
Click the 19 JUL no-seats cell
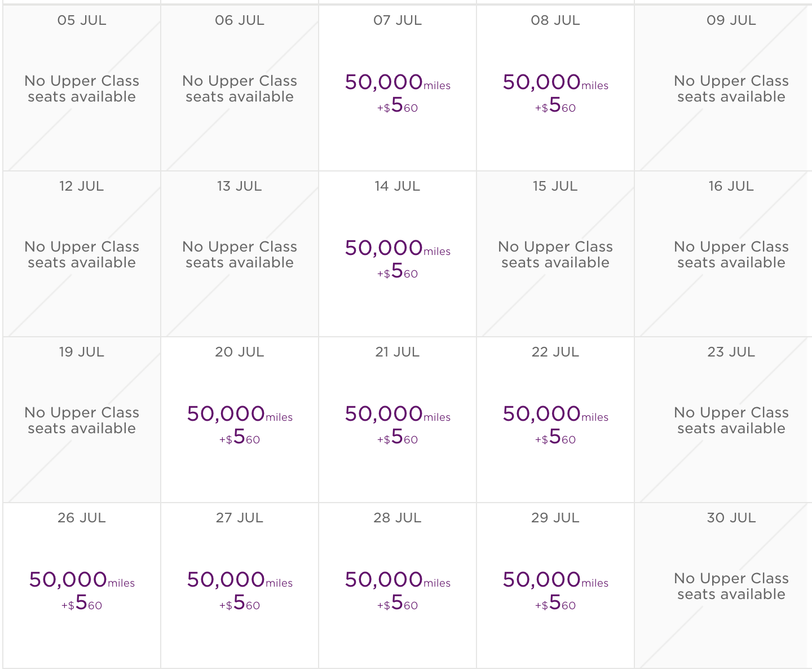82,420
